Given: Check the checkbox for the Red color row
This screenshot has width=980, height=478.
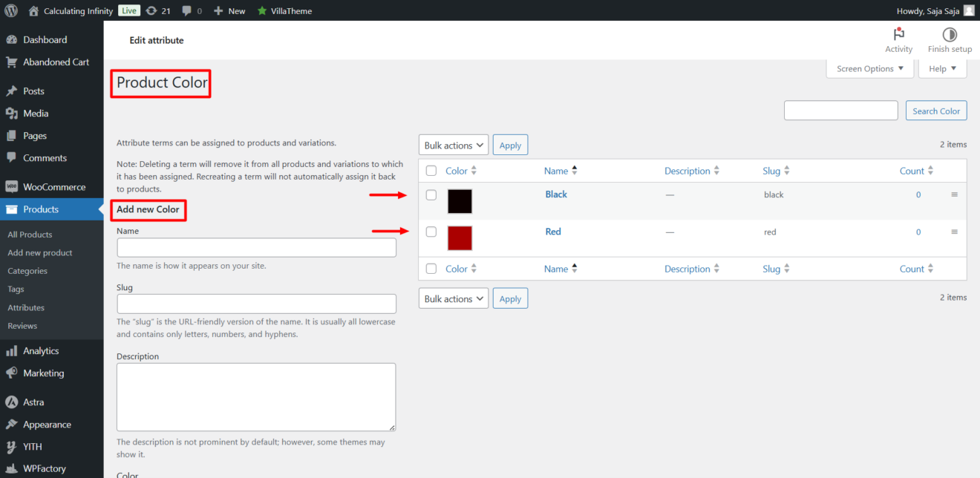Looking at the screenshot, I should [431, 232].
